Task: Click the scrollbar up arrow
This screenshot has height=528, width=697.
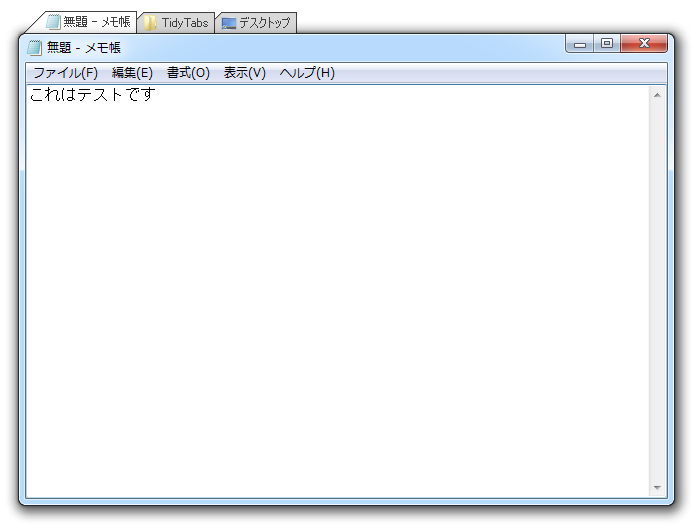Action: coord(657,95)
